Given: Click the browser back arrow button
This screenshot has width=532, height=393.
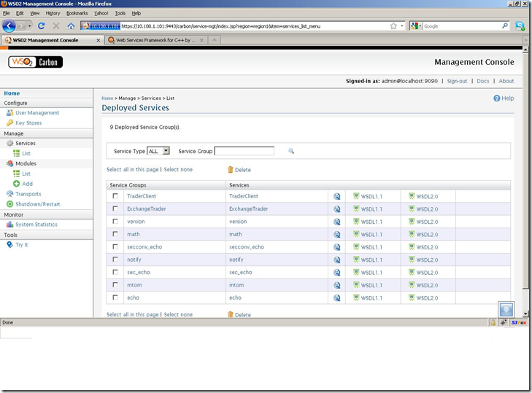Looking at the screenshot, I should pos(9,26).
